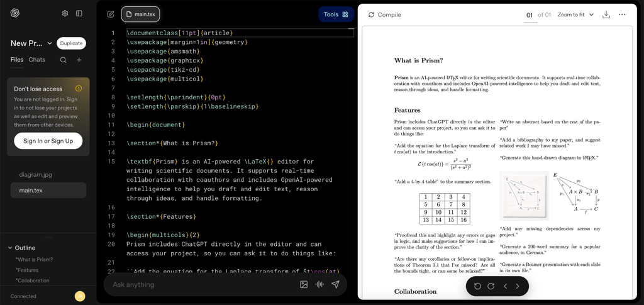
Task: Select main.tex in the file list
Action: pos(48,191)
